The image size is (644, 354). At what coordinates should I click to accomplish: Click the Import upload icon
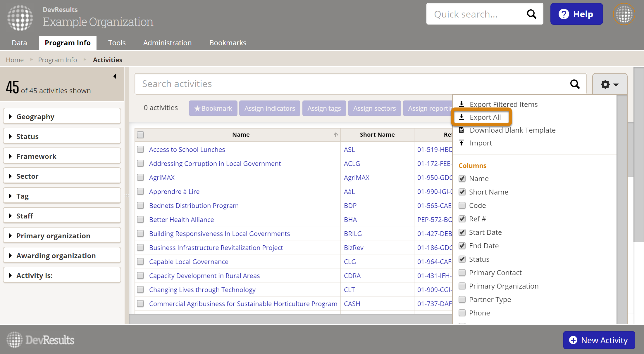tap(462, 143)
